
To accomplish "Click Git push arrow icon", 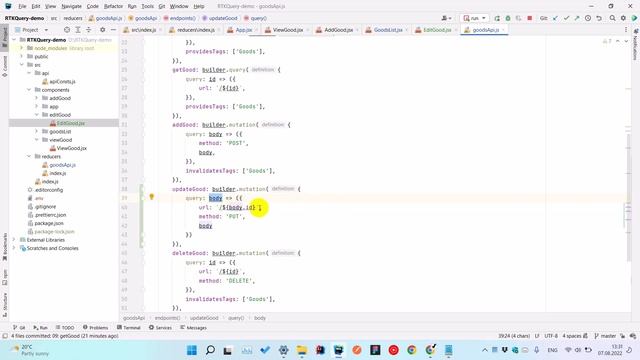I will pyautogui.click(x=577, y=18).
